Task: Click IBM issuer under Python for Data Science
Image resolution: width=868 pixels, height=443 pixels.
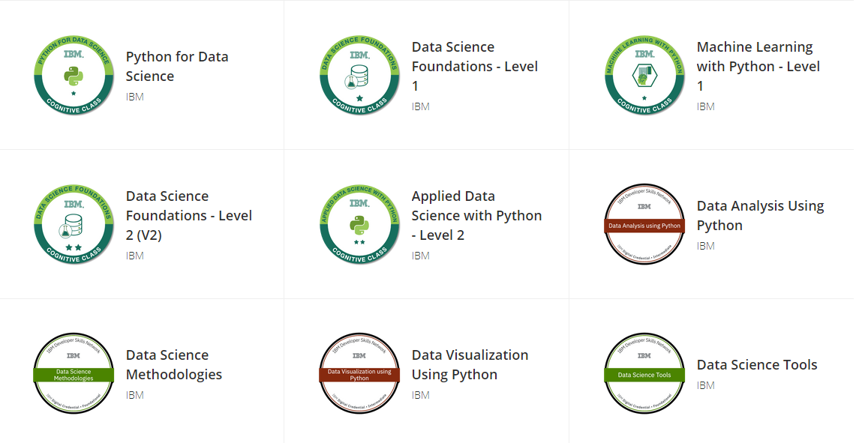Action: point(135,97)
